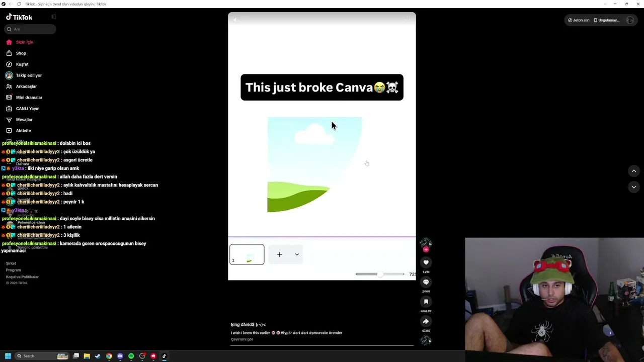644x362 pixels.
Task: Go to the previous video arrow
Action: (x=634, y=171)
